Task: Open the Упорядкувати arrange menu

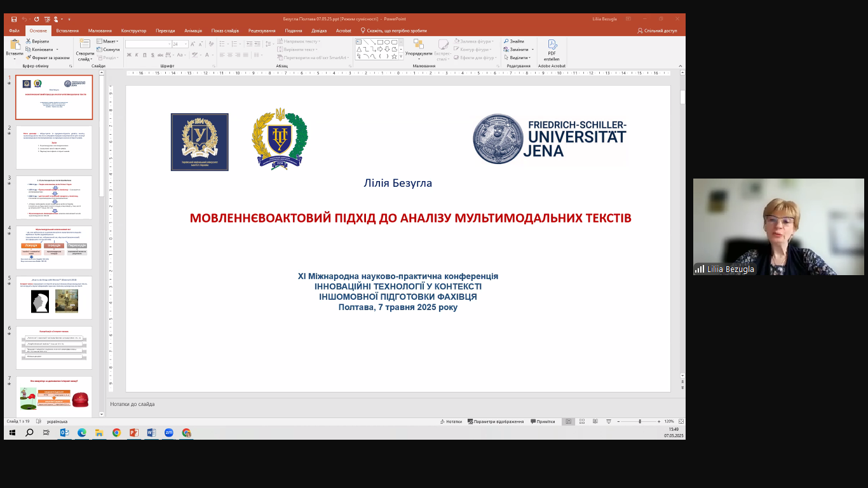Action: (x=418, y=50)
